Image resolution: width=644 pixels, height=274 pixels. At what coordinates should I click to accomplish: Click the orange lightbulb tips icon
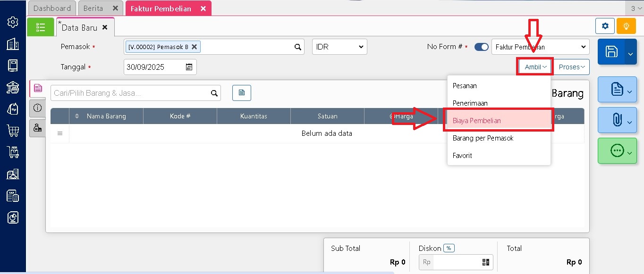click(626, 26)
